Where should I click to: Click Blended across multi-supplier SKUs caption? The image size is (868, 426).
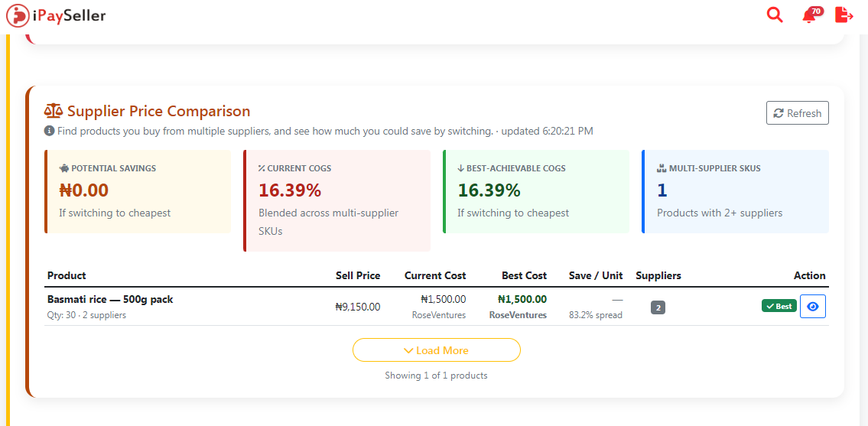pyautogui.click(x=328, y=222)
